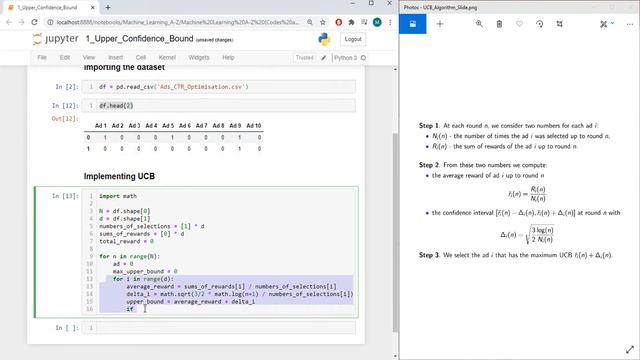The height and width of the screenshot is (360, 640).
Task: Open the File menu
Action: point(42,58)
